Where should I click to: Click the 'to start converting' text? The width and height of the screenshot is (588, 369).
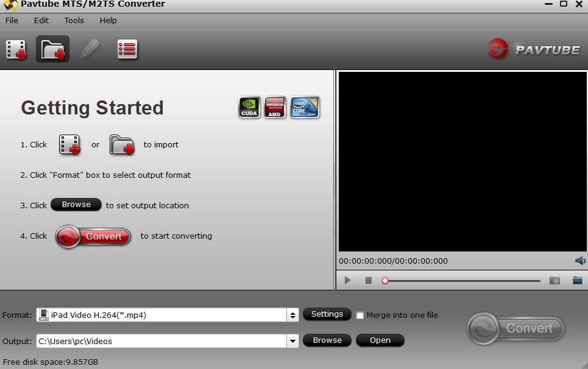click(x=176, y=236)
